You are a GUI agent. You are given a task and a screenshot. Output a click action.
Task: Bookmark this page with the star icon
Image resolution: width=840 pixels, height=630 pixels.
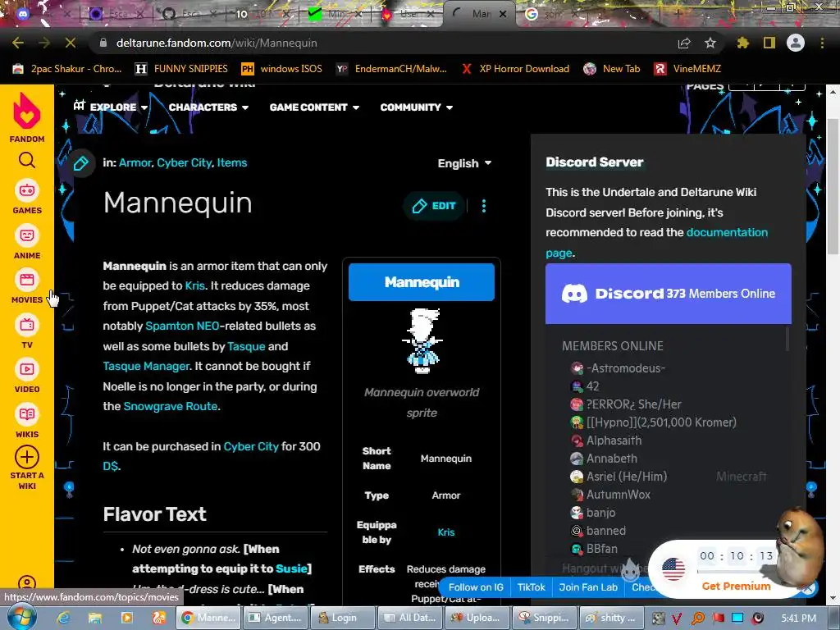710,43
